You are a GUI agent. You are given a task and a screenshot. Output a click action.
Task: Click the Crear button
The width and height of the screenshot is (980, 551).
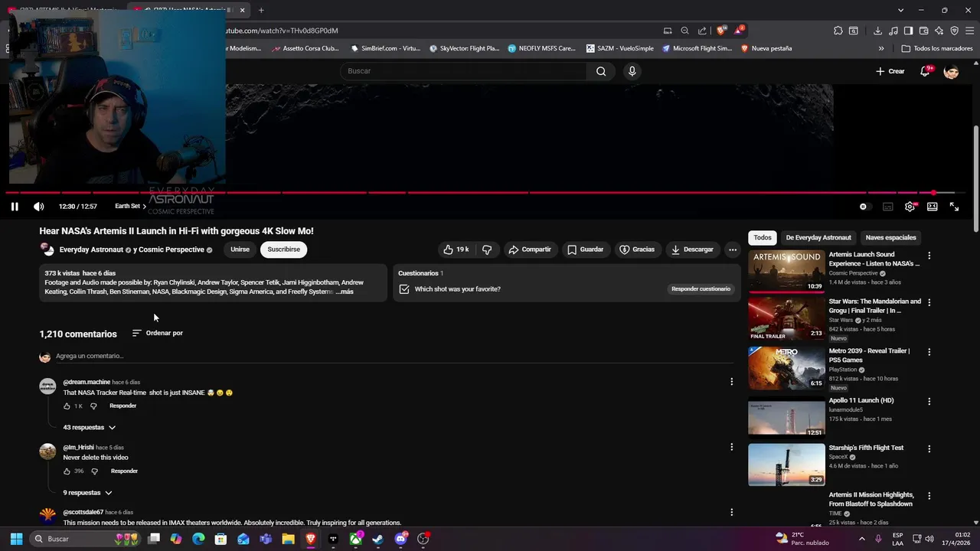[890, 71]
